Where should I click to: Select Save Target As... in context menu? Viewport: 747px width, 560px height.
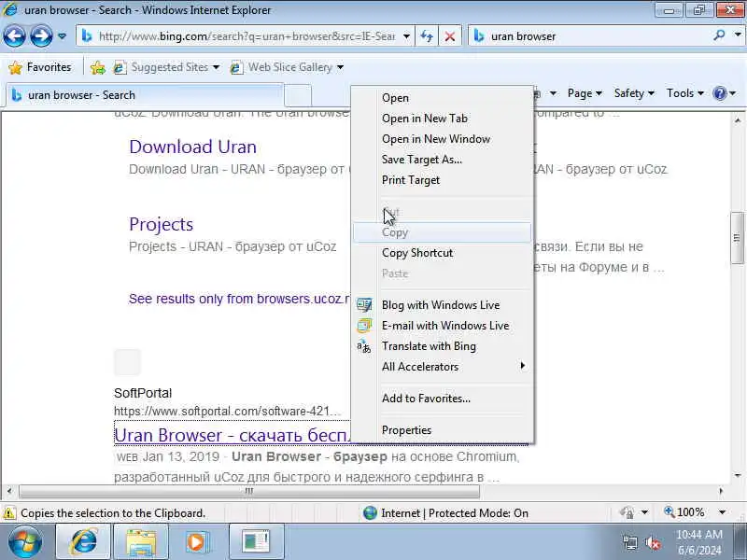442,160
